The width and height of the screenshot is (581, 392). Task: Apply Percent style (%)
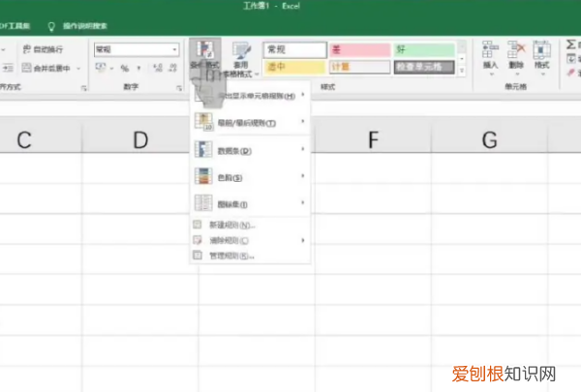[125, 68]
